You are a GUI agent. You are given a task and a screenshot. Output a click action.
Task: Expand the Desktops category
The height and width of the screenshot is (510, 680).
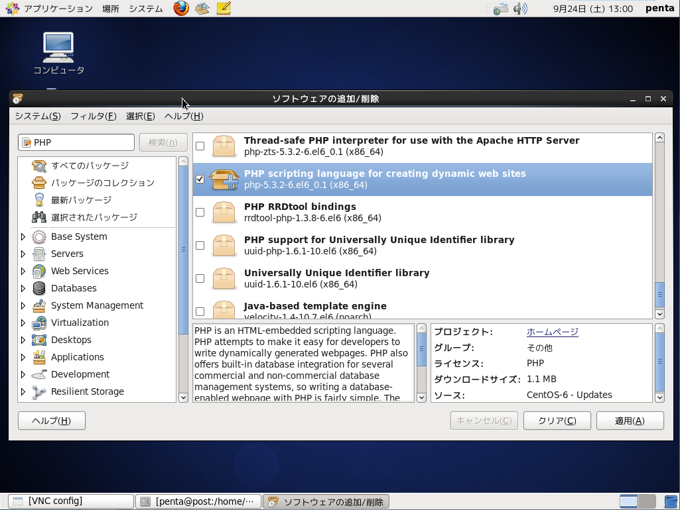pos(23,340)
